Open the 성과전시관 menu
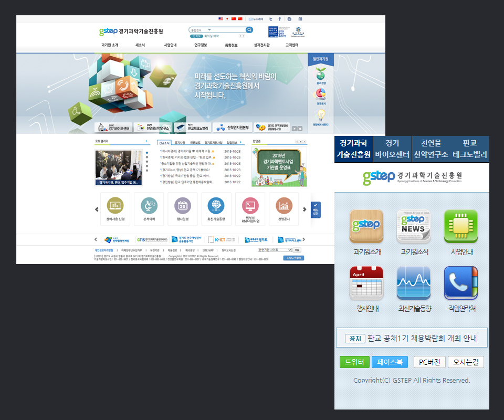Screen dimensions: 504x420 pyautogui.click(x=261, y=45)
